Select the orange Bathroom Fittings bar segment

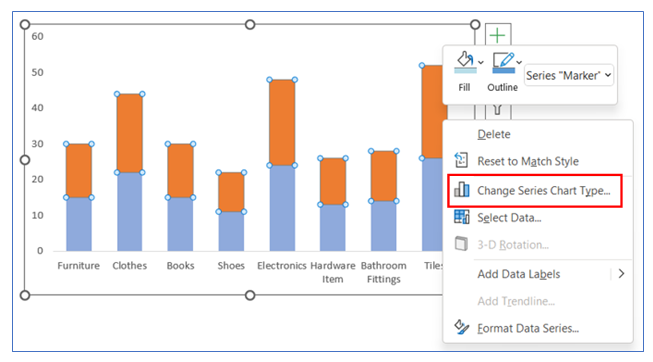384,176
